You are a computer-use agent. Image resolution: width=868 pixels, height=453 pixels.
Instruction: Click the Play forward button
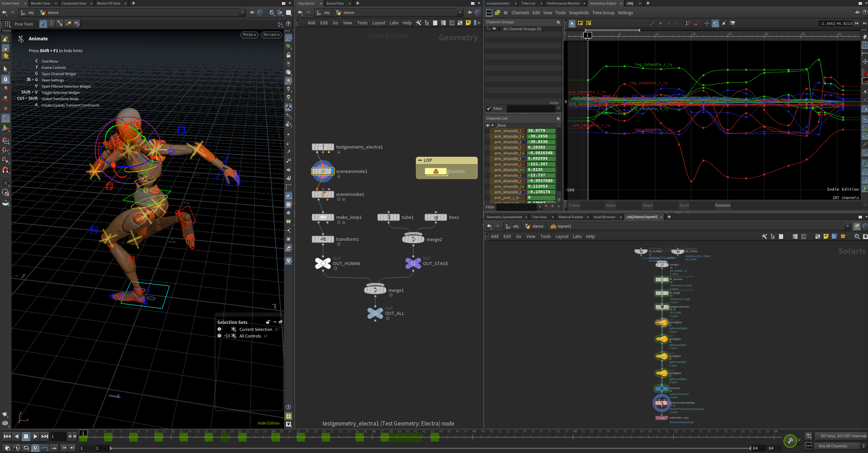pyautogui.click(x=35, y=436)
